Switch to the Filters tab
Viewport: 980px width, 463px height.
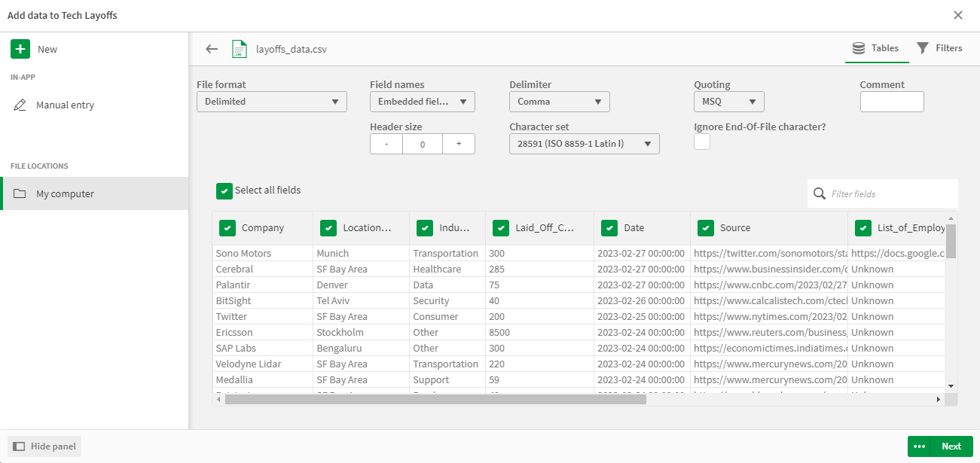939,47
